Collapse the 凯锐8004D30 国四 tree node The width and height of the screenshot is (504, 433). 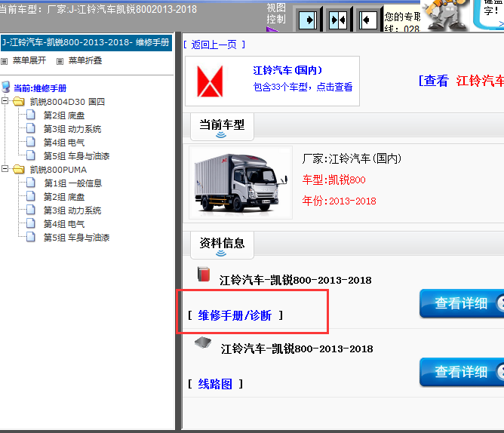click(x=5, y=101)
